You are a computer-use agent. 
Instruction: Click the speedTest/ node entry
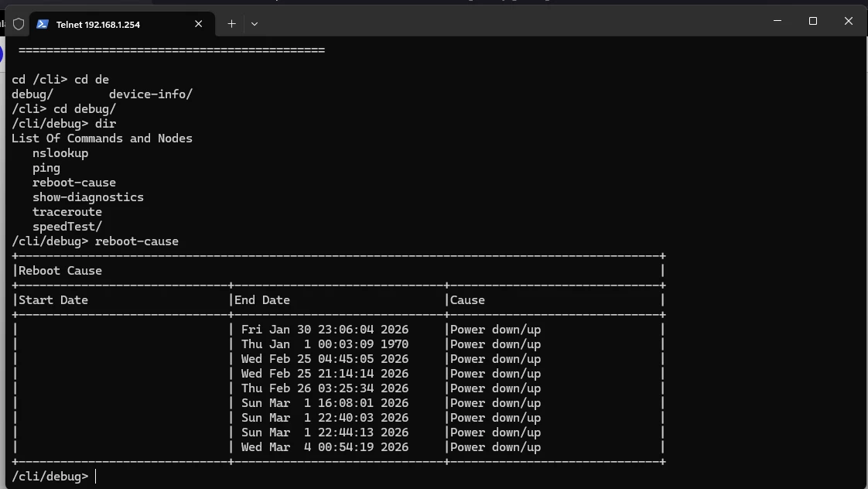(67, 227)
